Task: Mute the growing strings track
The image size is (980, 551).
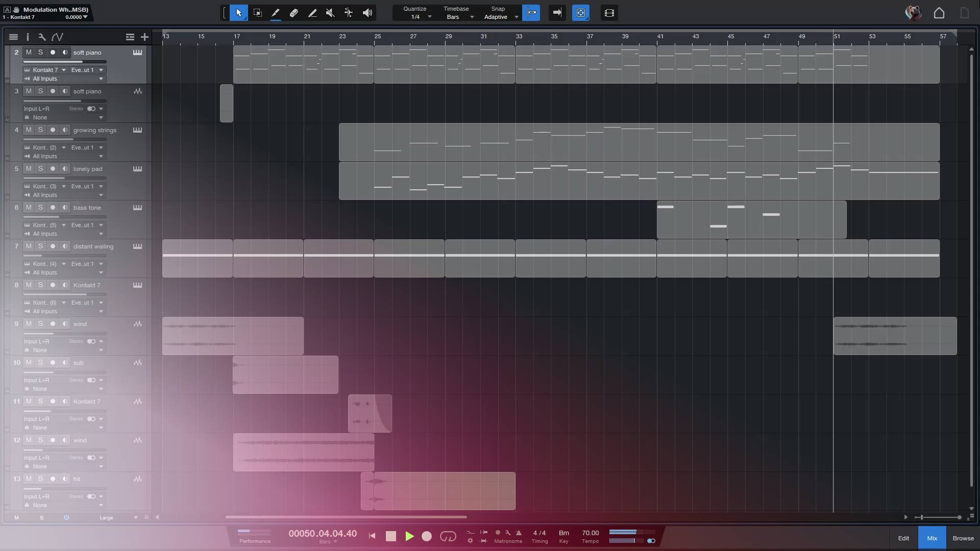Action: pyautogui.click(x=29, y=130)
